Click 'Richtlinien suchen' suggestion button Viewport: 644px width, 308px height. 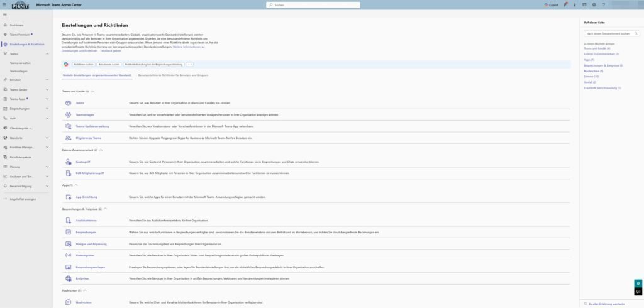click(83, 64)
